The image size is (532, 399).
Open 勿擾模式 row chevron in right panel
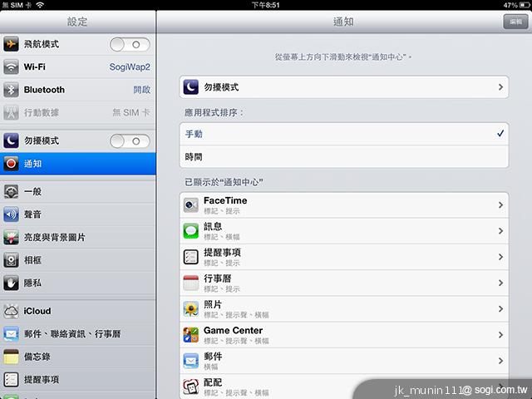click(x=500, y=87)
